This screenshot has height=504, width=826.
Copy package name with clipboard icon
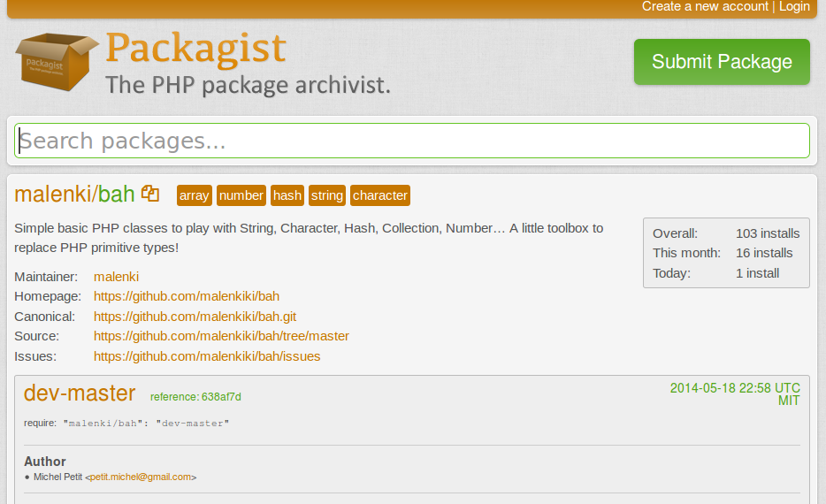(150, 194)
